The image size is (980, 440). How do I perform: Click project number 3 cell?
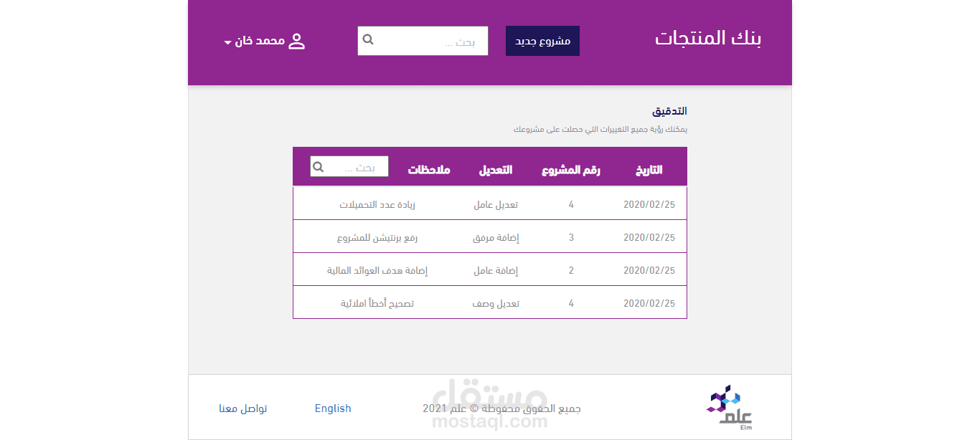[571, 237]
